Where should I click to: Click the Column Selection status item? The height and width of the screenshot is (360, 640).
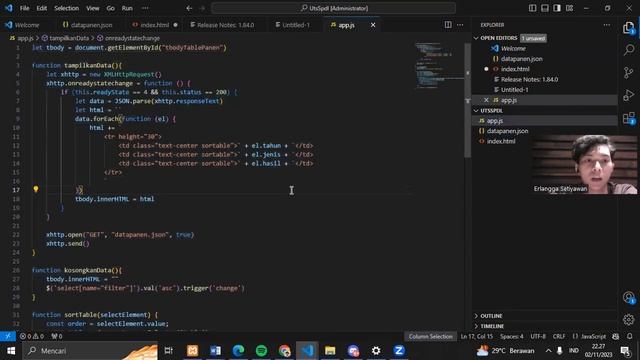[x=430, y=336]
